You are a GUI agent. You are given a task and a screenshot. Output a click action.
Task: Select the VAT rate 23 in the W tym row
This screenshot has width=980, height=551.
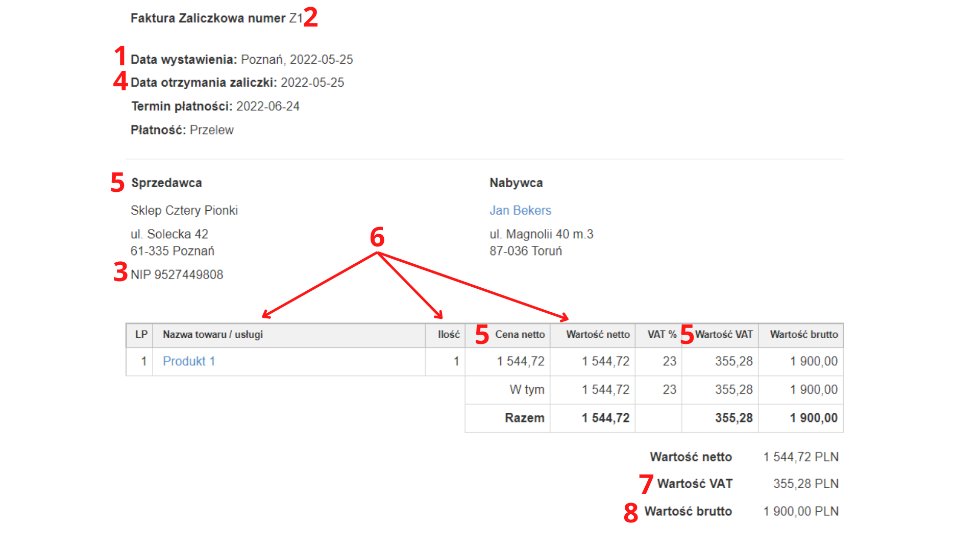670,390
